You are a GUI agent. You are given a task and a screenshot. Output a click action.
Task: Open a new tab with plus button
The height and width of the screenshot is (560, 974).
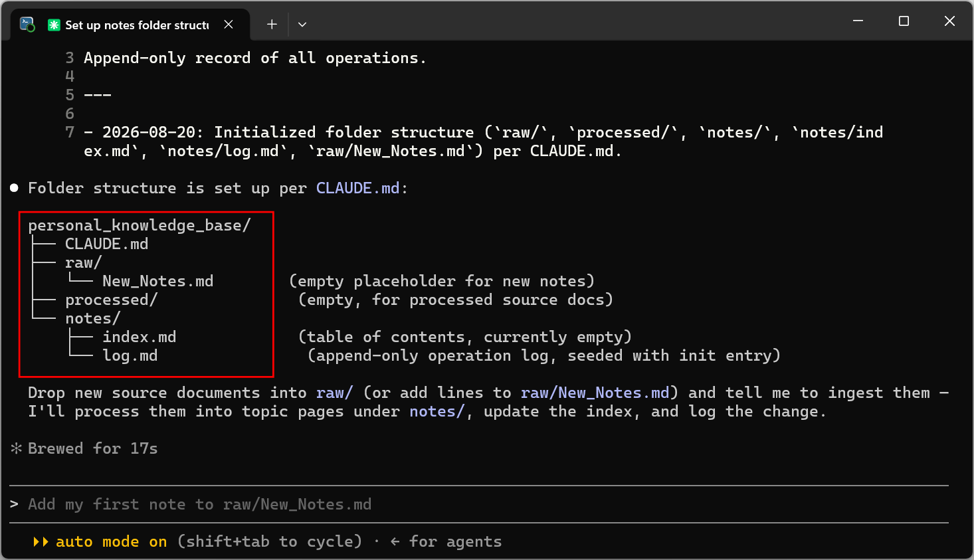coord(272,25)
